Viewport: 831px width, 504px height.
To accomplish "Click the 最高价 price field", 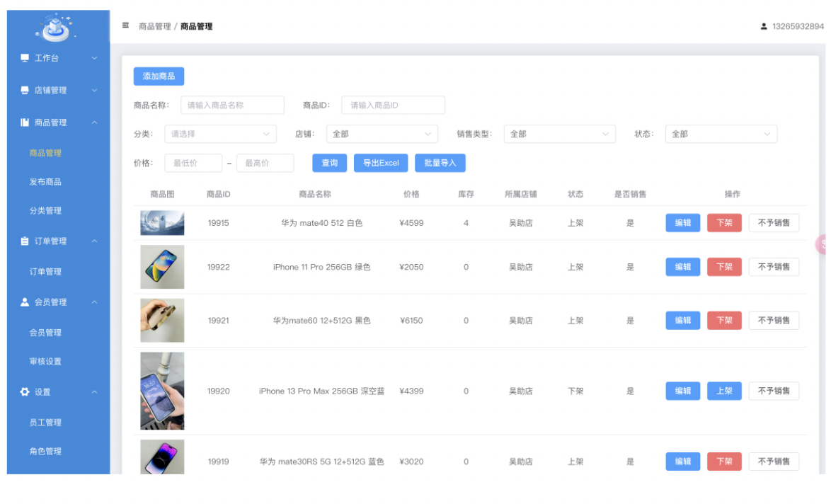I will click(x=265, y=163).
